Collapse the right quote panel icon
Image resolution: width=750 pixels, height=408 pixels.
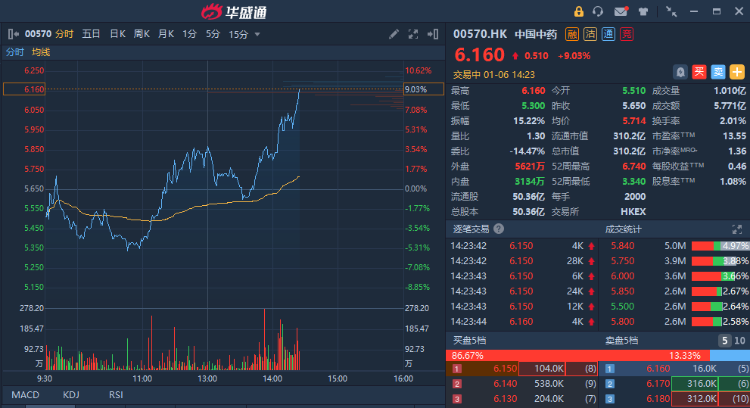point(433,34)
